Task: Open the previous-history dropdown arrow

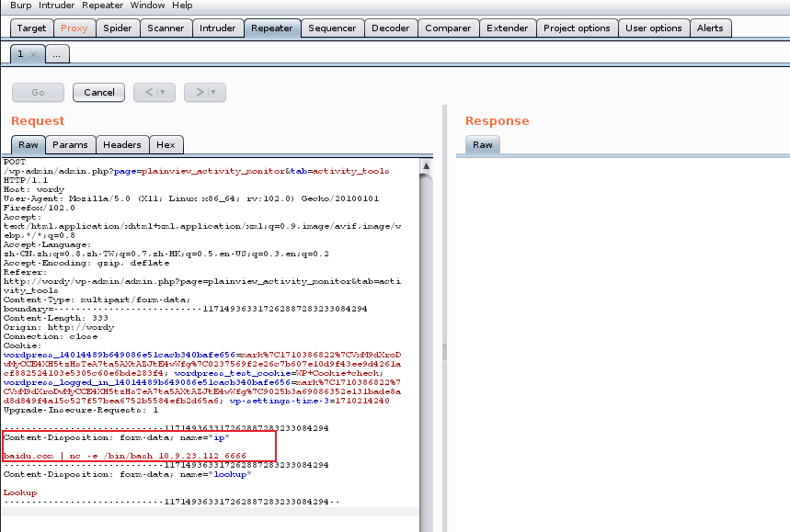Action: (x=163, y=92)
